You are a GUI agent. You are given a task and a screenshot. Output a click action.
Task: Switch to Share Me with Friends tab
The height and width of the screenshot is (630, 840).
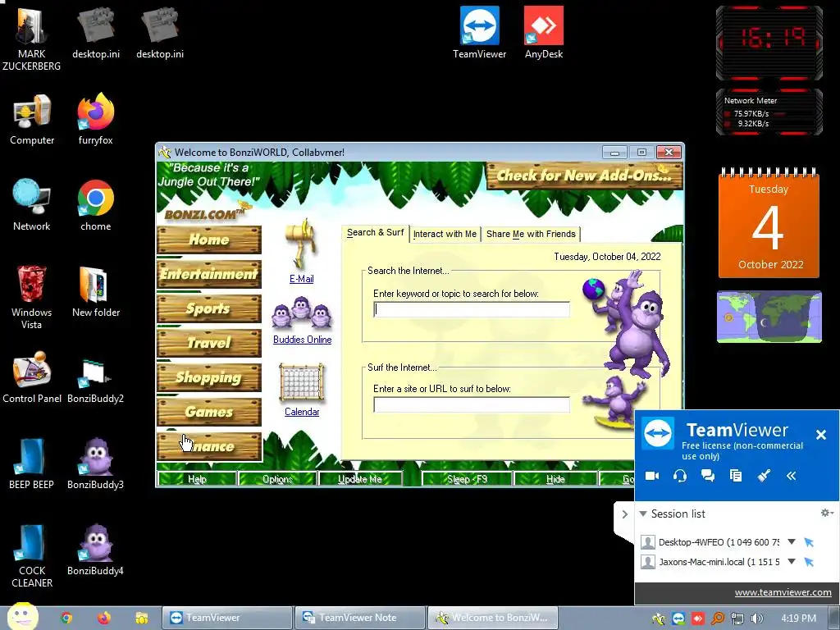pos(531,234)
